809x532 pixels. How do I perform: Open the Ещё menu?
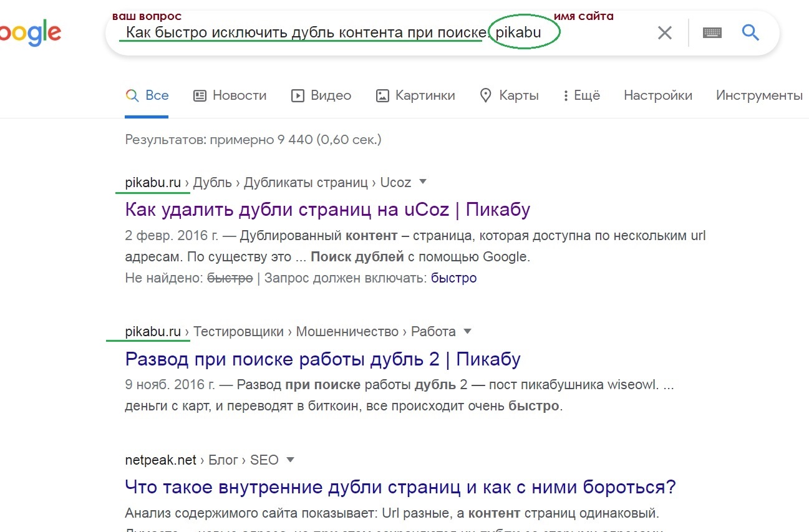[x=581, y=95]
